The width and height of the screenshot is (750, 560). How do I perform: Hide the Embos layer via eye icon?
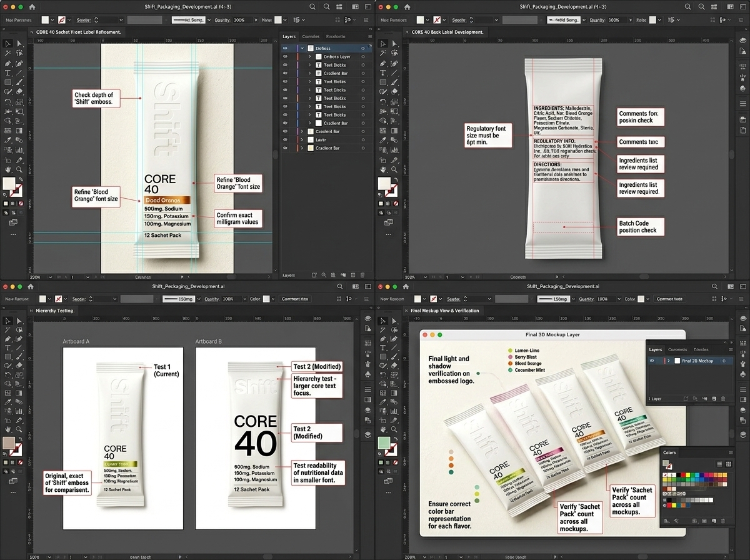tap(285, 48)
